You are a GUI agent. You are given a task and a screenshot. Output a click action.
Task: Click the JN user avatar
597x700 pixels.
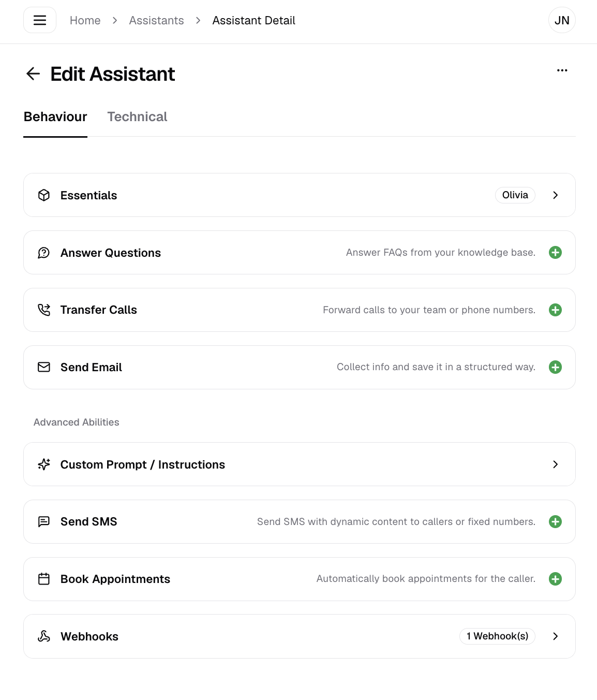(x=562, y=20)
